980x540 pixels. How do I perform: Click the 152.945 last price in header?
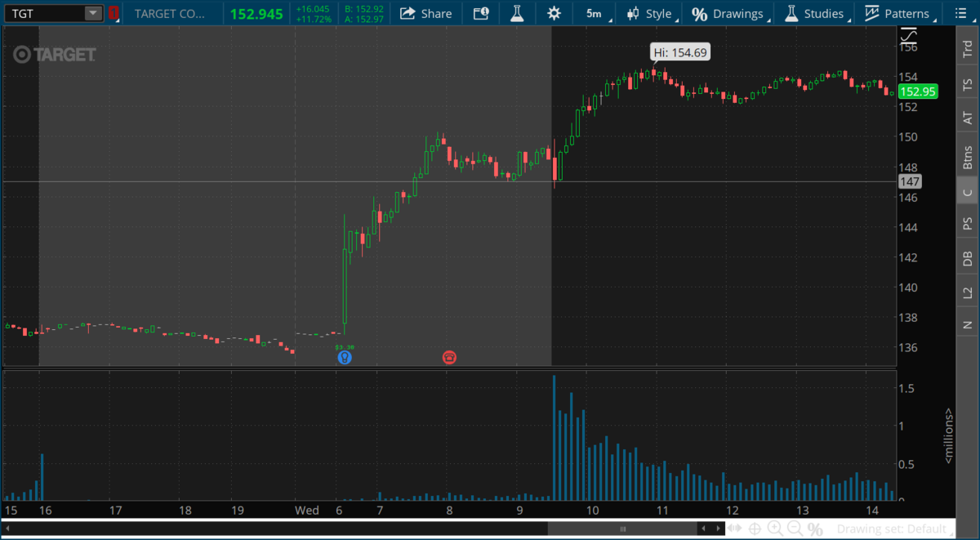258,13
